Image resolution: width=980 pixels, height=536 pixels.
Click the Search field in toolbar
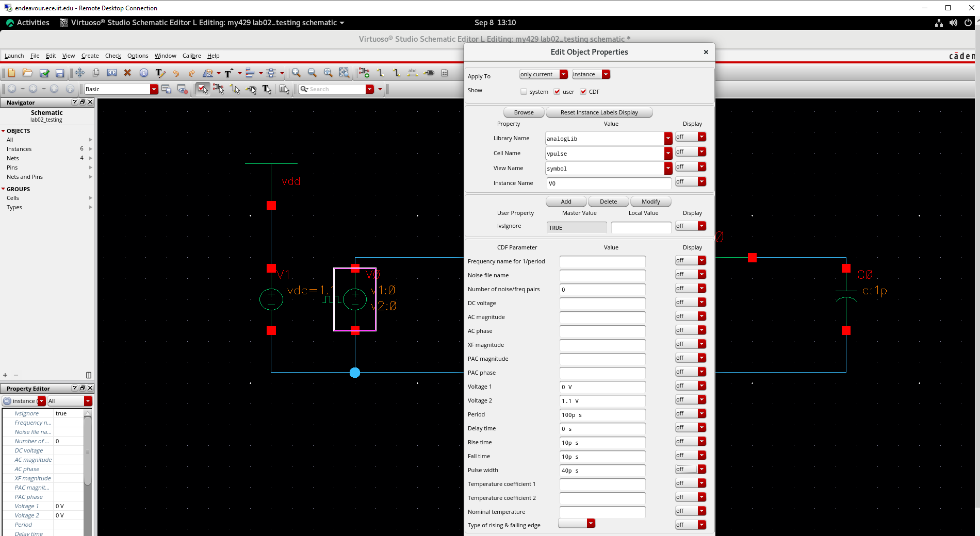coord(336,89)
